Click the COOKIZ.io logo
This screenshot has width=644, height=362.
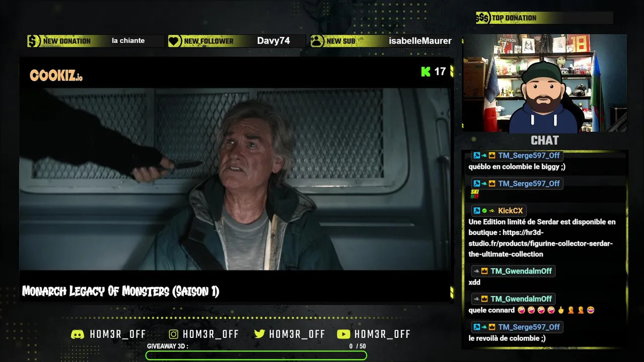[56, 75]
